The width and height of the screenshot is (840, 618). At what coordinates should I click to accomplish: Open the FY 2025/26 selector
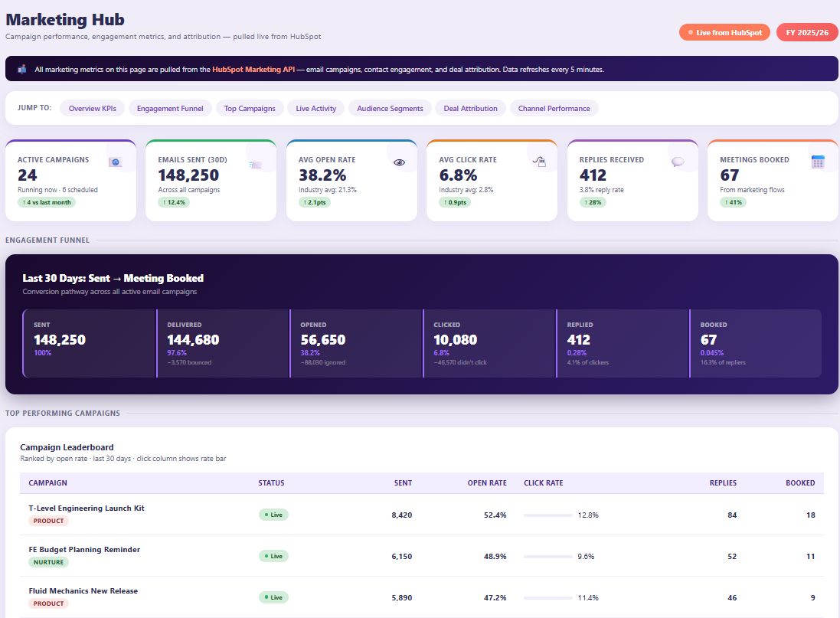click(806, 33)
